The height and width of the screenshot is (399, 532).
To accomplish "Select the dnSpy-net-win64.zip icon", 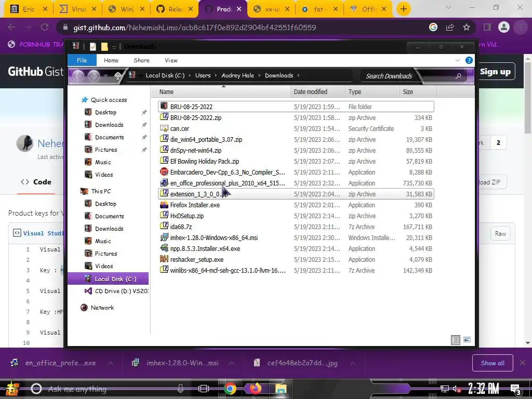I will tap(164, 150).
